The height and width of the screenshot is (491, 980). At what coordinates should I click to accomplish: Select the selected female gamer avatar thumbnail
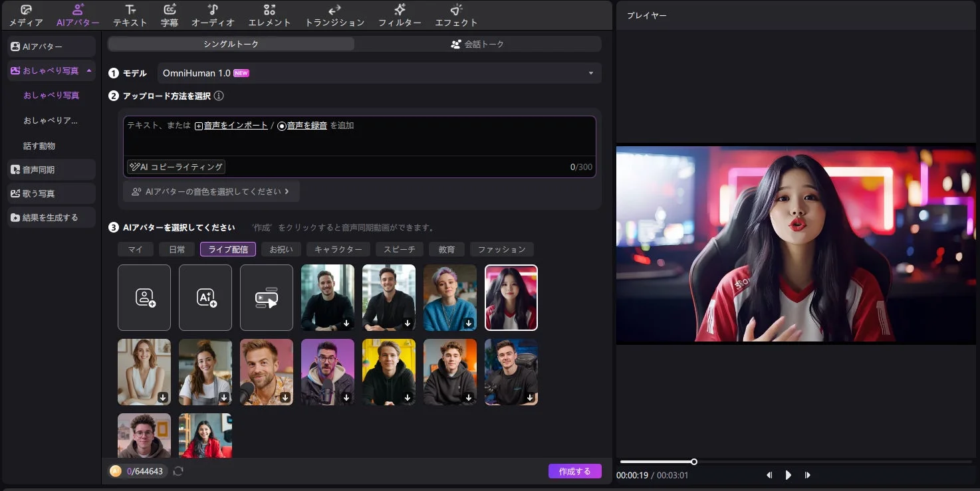[x=511, y=297]
